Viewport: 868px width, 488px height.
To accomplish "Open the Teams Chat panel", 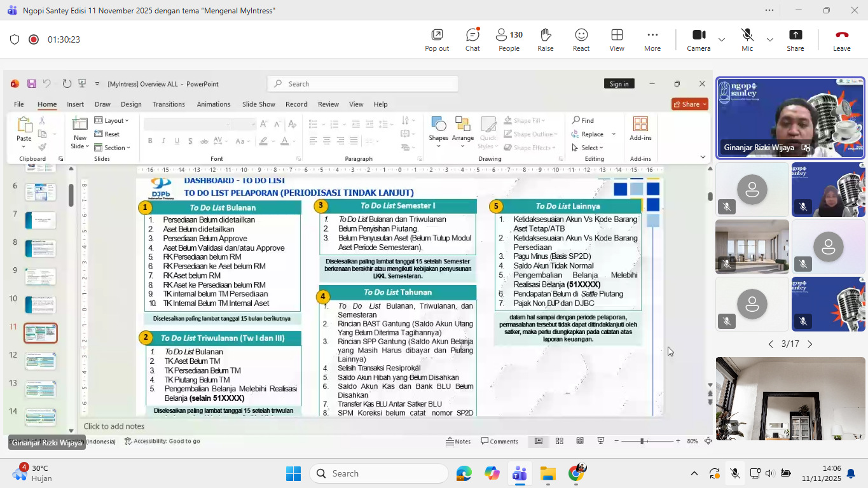I will [x=472, y=39].
